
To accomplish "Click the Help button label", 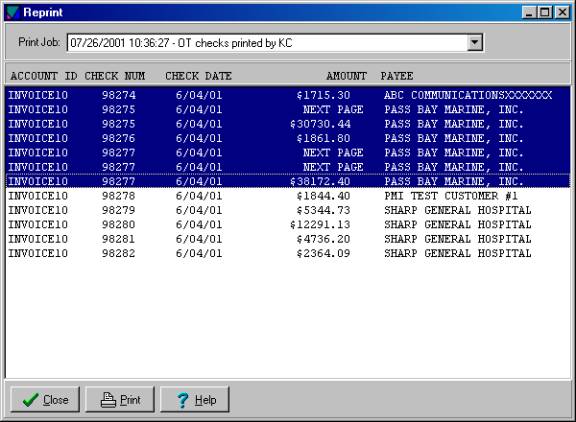I will (x=205, y=400).
